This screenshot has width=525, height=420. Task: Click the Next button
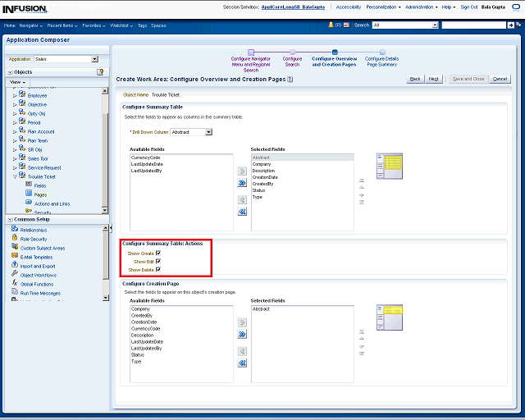434,79
